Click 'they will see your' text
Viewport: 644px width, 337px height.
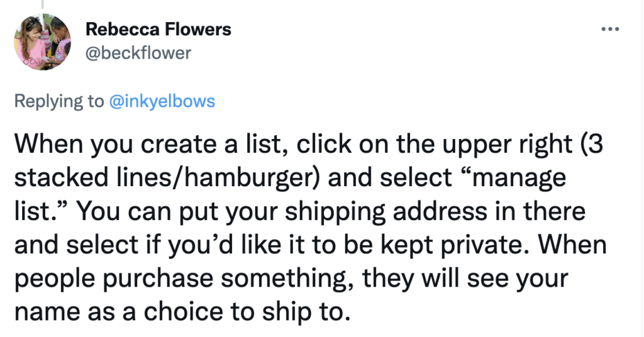(465, 279)
